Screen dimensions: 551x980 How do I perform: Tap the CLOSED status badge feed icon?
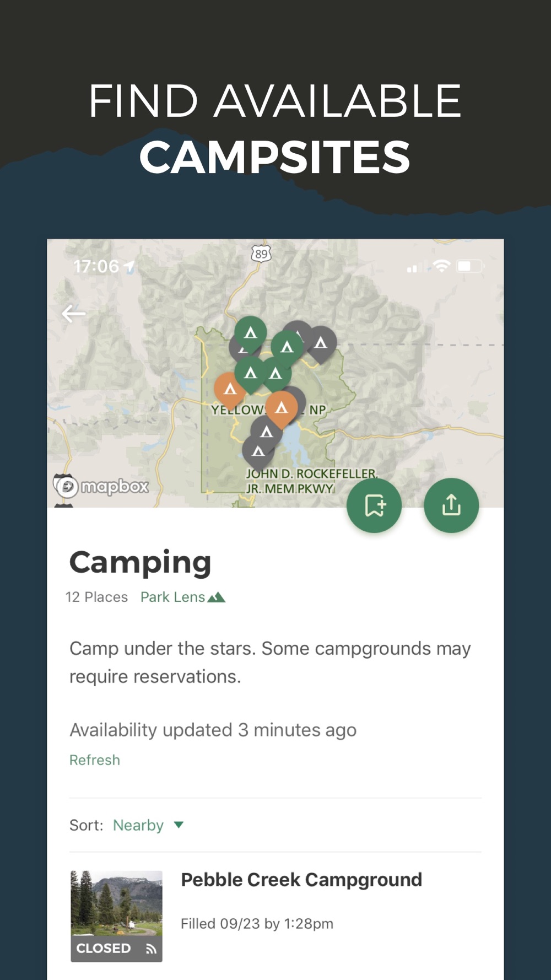point(151,949)
